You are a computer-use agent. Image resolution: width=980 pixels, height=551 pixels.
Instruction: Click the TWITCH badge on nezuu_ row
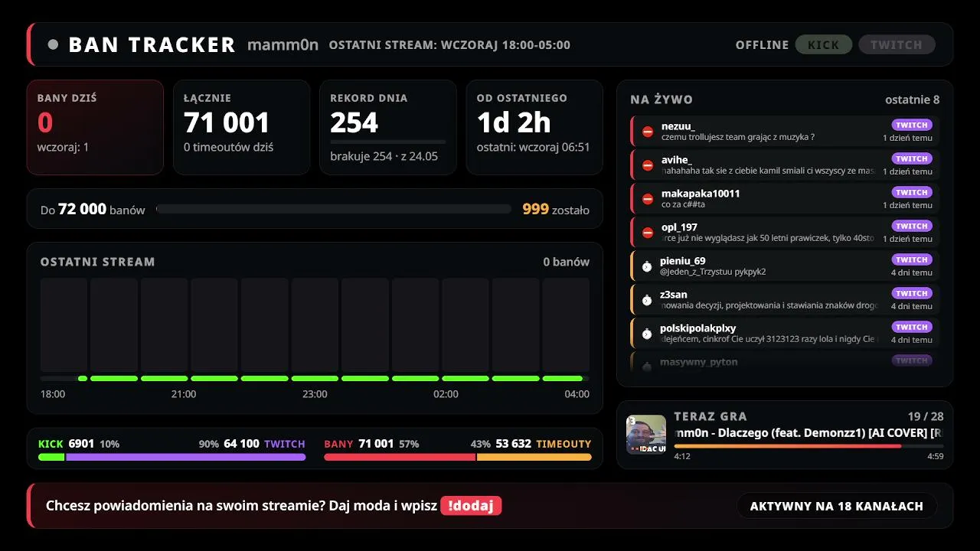point(912,125)
